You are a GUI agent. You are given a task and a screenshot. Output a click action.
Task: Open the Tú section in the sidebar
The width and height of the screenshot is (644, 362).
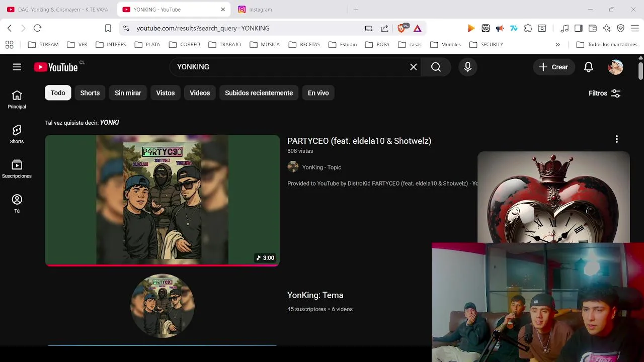17,204
